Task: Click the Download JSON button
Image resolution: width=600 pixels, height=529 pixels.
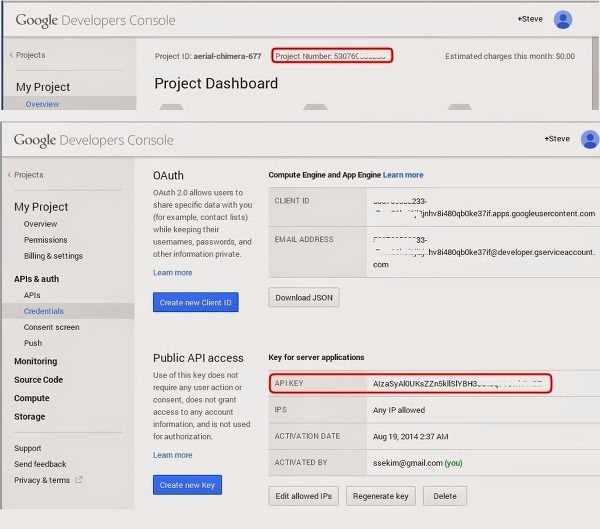Action: click(304, 297)
